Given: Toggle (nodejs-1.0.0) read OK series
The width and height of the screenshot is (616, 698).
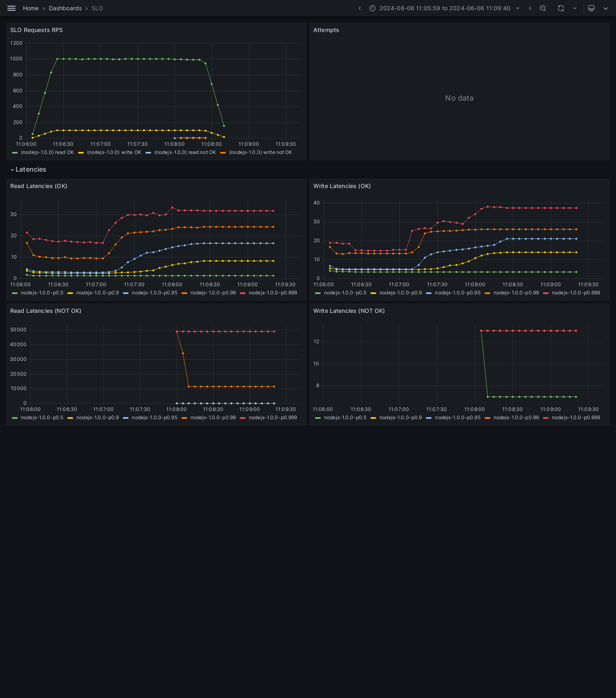Looking at the screenshot, I should click(x=47, y=152).
